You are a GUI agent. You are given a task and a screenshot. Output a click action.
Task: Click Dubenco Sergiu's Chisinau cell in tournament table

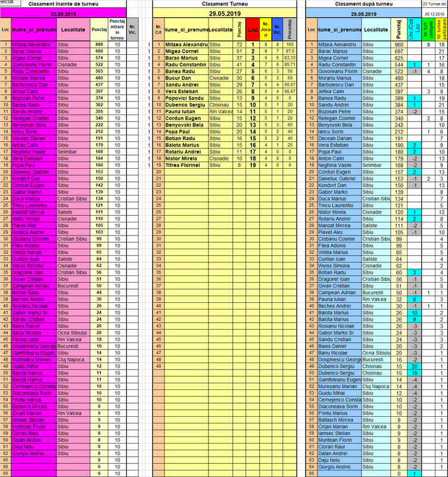coord(220,105)
